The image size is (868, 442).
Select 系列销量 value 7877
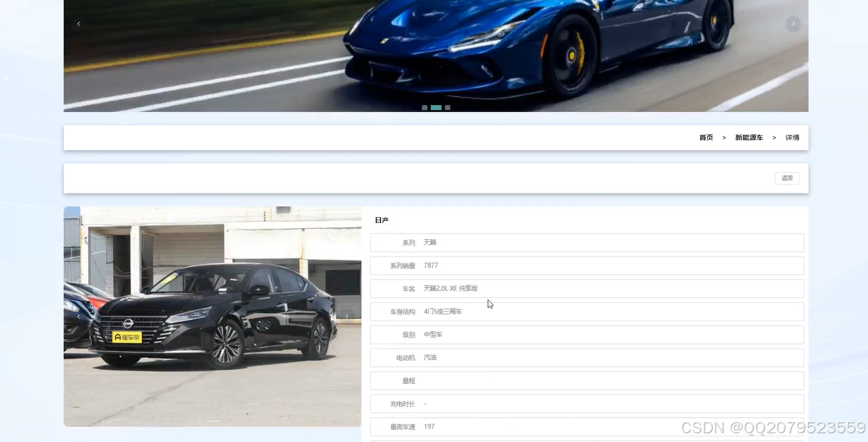(431, 265)
